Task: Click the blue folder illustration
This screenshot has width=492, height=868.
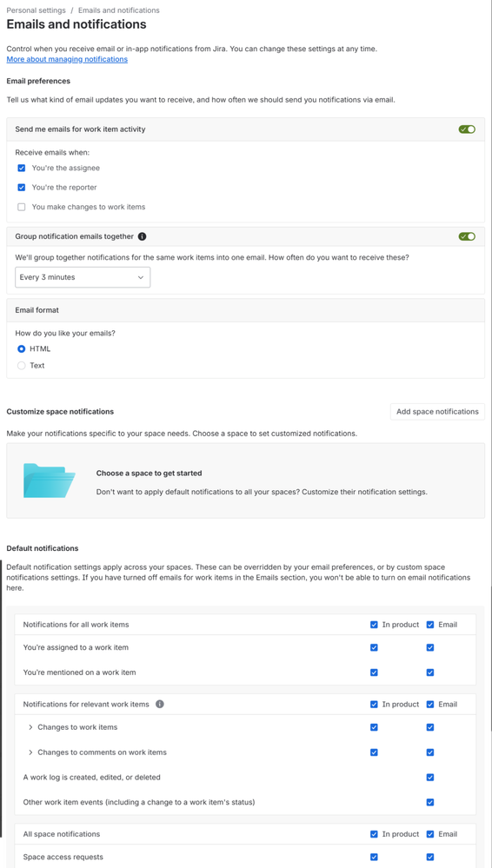Action: (50, 480)
